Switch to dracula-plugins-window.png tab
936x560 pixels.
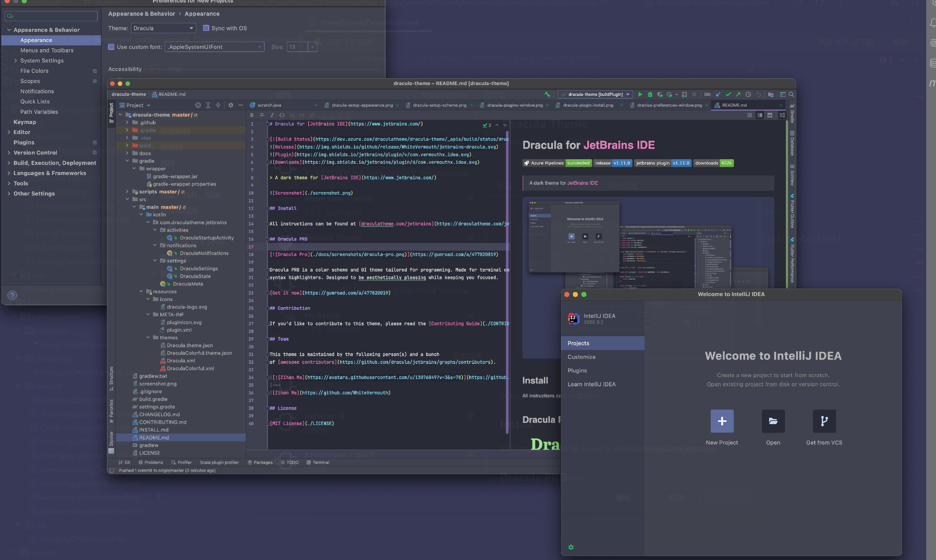(x=515, y=105)
